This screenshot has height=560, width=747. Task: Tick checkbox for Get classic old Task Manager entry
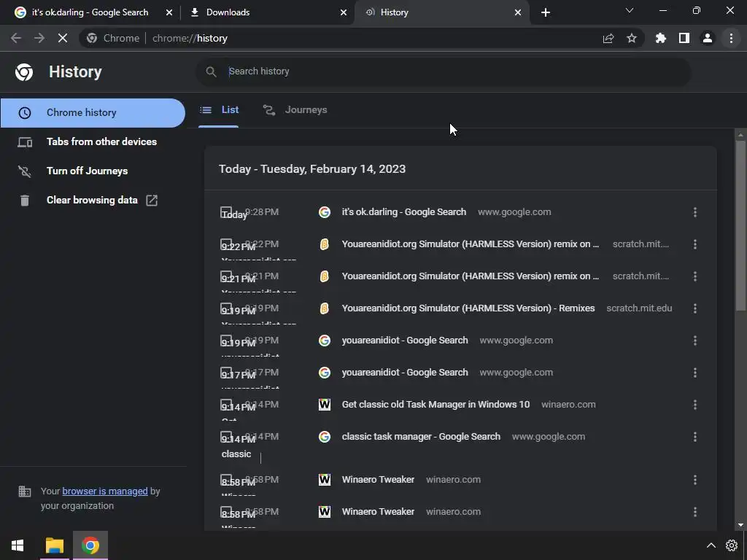click(x=226, y=405)
